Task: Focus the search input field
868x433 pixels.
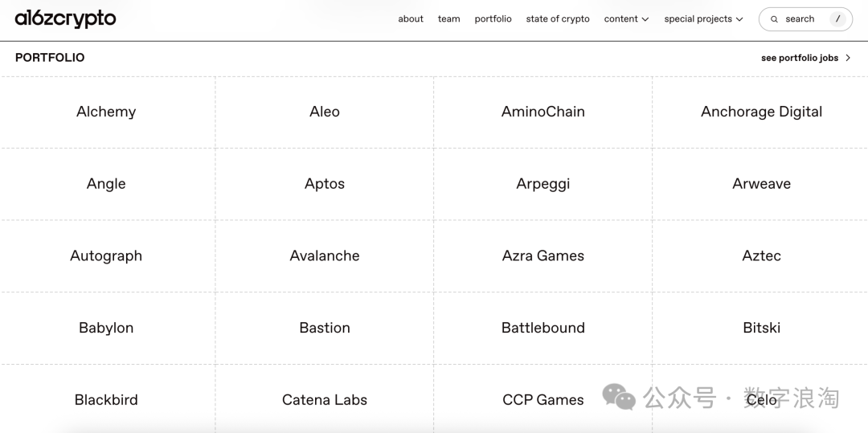Action: (x=800, y=19)
